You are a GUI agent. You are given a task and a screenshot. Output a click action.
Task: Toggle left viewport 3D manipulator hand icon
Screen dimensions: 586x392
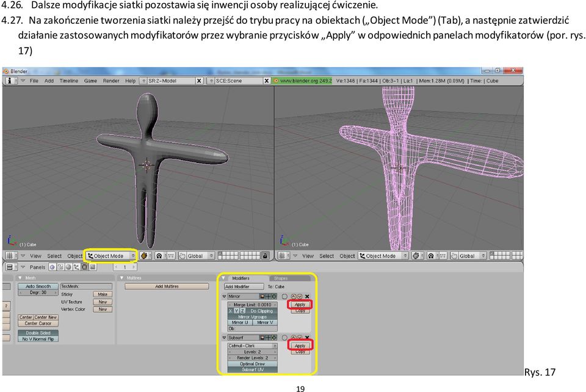coord(182,256)
